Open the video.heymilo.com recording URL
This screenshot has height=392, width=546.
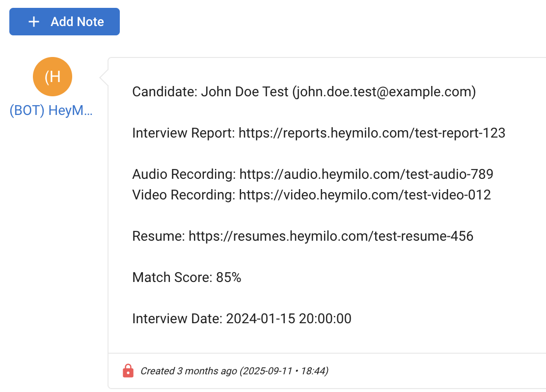coord(365,195)
